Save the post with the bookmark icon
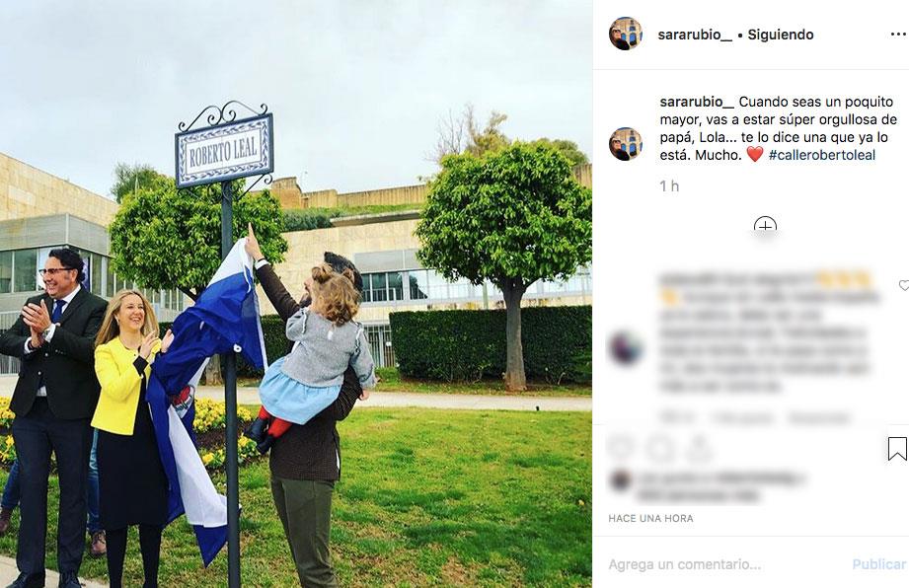 (897, 449)
